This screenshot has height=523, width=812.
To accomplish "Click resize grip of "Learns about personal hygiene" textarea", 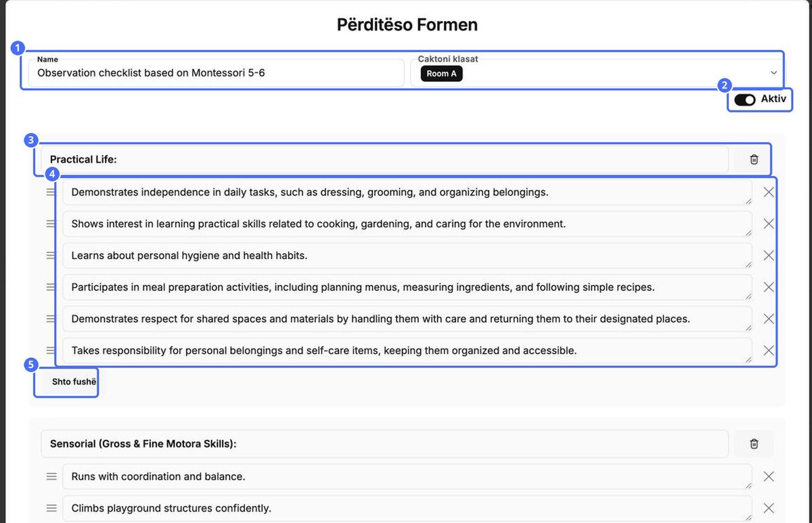I will [x=748, y=265].
